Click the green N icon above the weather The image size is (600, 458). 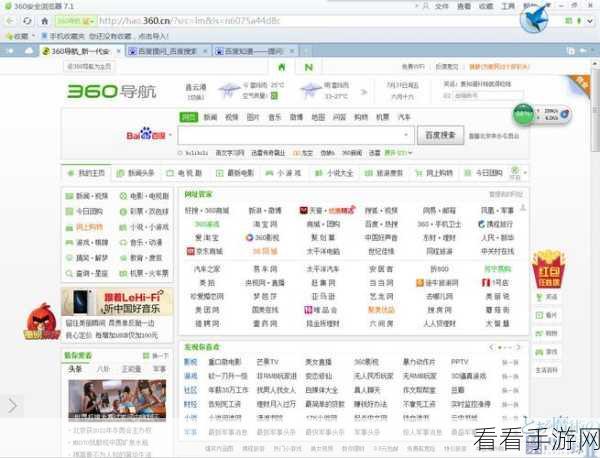pyautogui.click(x=308, y=67)
